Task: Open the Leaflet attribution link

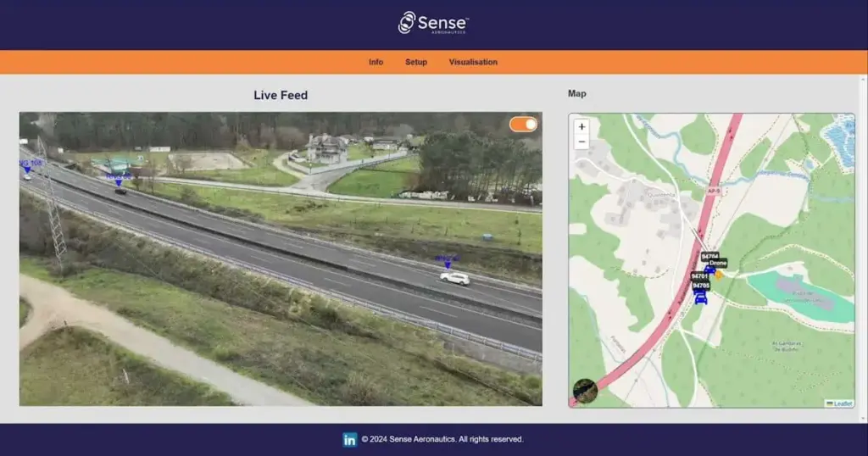Action: tap(842, 403)
